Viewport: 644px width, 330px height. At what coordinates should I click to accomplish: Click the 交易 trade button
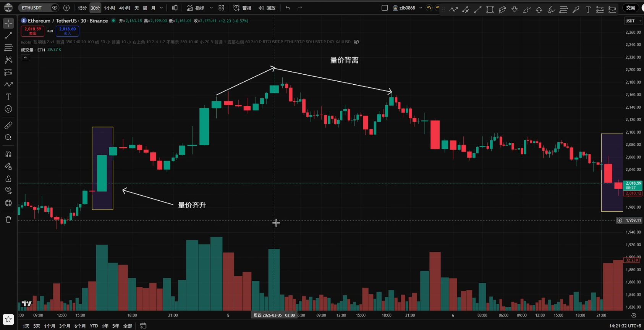631,8
